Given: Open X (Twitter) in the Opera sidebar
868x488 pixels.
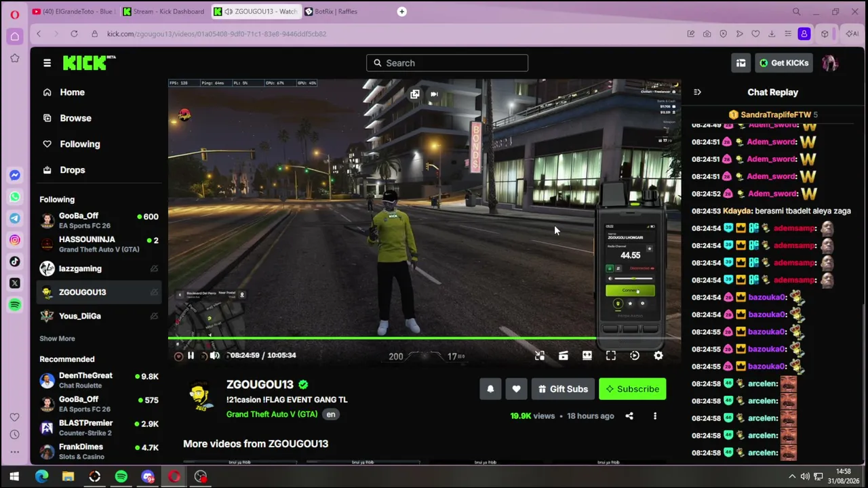Looking at the screenshot, I should tap(14, 283).
